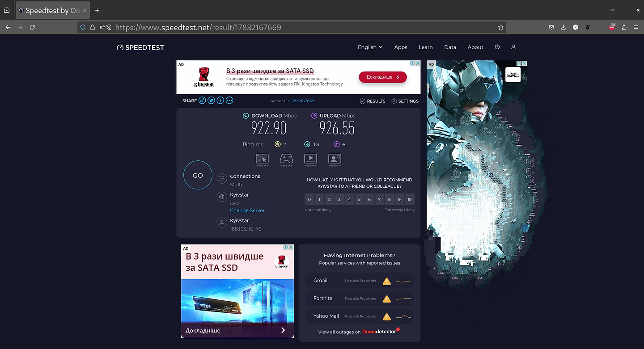Image resolution: width=644 pixels, height=349 pixels.
Task: Select the Speedtest by Ookla tab
Action: (53, 10)
